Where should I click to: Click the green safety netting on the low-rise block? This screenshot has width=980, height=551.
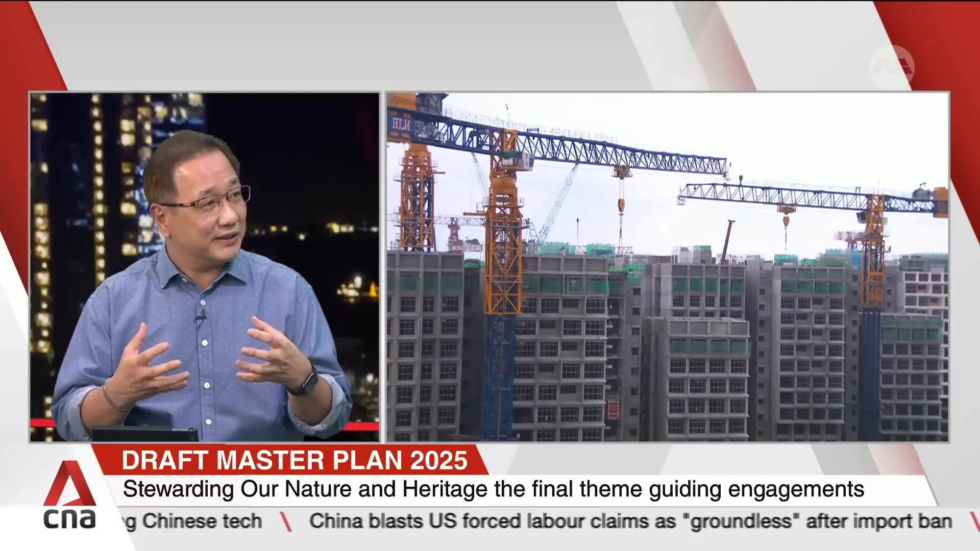pos(708,346)
